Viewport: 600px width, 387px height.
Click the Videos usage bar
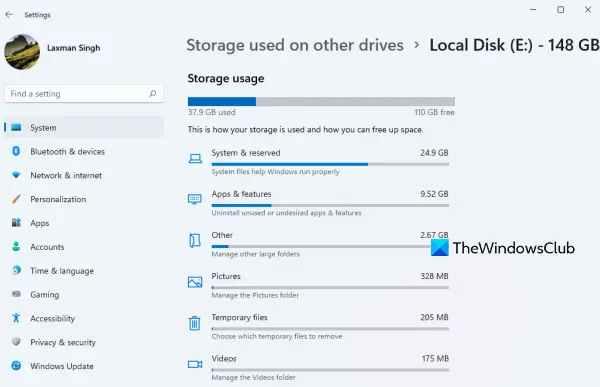(x=330, y=370)
